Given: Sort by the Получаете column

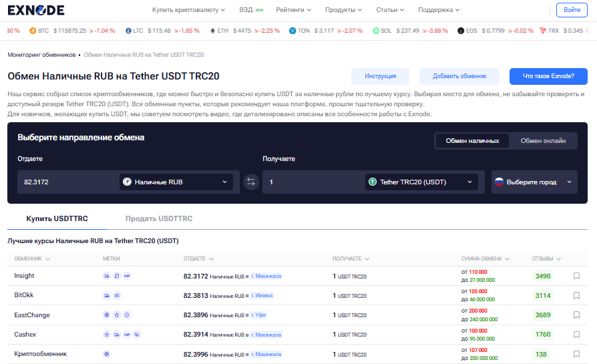Looking at the screenshot, I should [x=351, y=259].
